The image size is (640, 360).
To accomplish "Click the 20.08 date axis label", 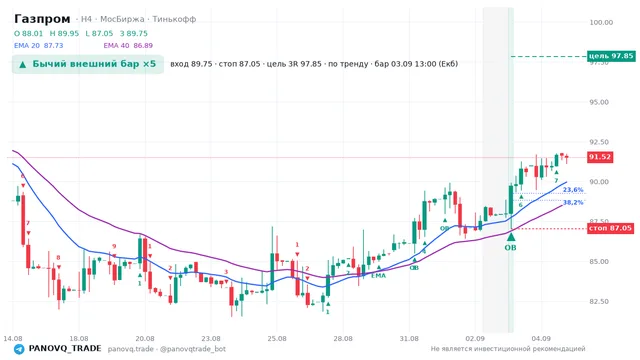I will click(x=145, y=339).
